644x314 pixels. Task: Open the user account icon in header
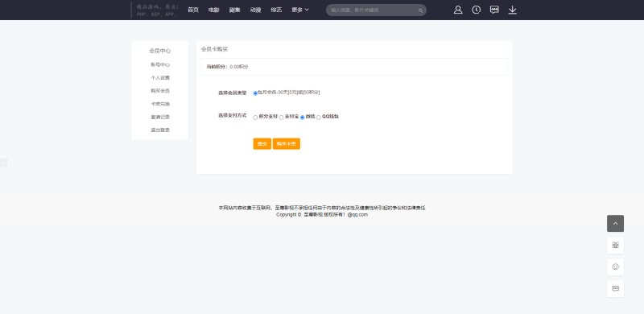[458, 10]
